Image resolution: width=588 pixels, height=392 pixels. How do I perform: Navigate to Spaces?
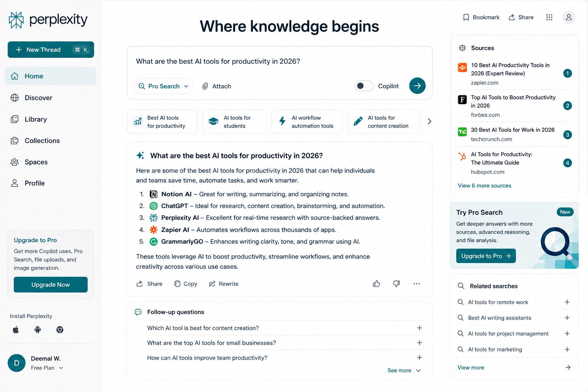pos(51,162)
